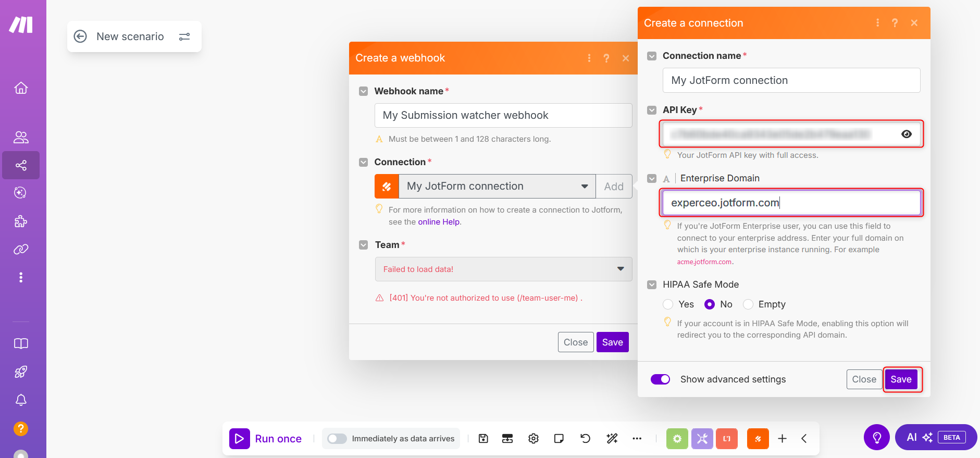Open the Resource hub book icon
Screen dimensions: 980x458
coord(21,343)
